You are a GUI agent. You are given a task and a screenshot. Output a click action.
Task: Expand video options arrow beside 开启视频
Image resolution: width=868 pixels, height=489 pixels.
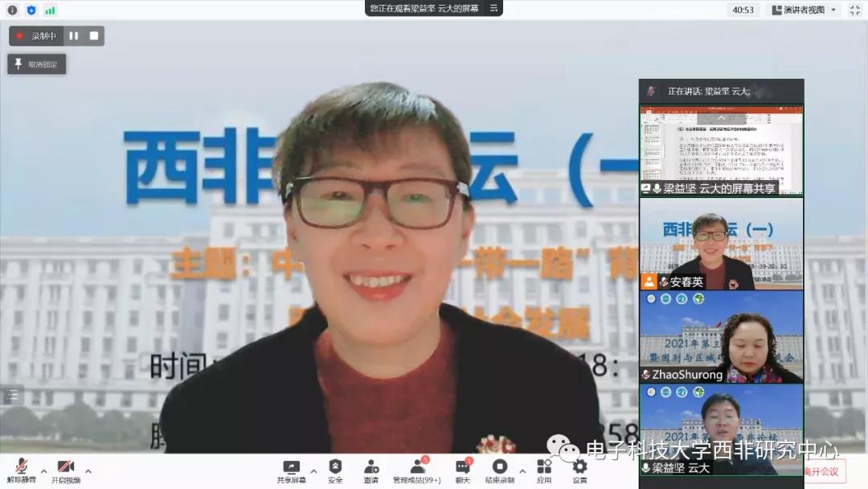tap(88, 471)
